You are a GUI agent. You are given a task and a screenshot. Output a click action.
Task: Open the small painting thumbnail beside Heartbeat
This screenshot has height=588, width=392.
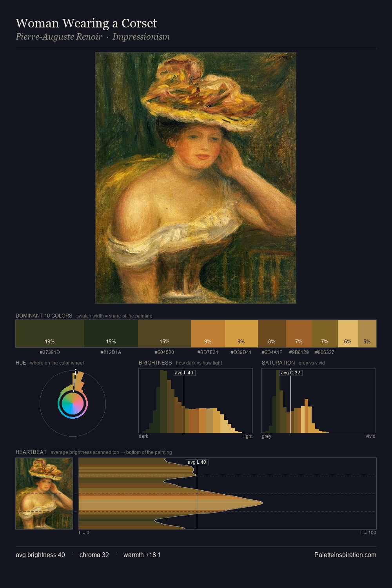tap(44, 494)
